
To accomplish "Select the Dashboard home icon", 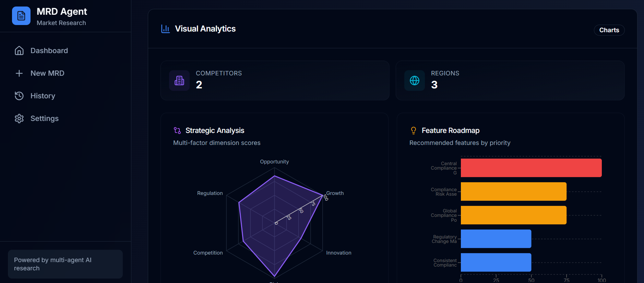I will point(19,50).
